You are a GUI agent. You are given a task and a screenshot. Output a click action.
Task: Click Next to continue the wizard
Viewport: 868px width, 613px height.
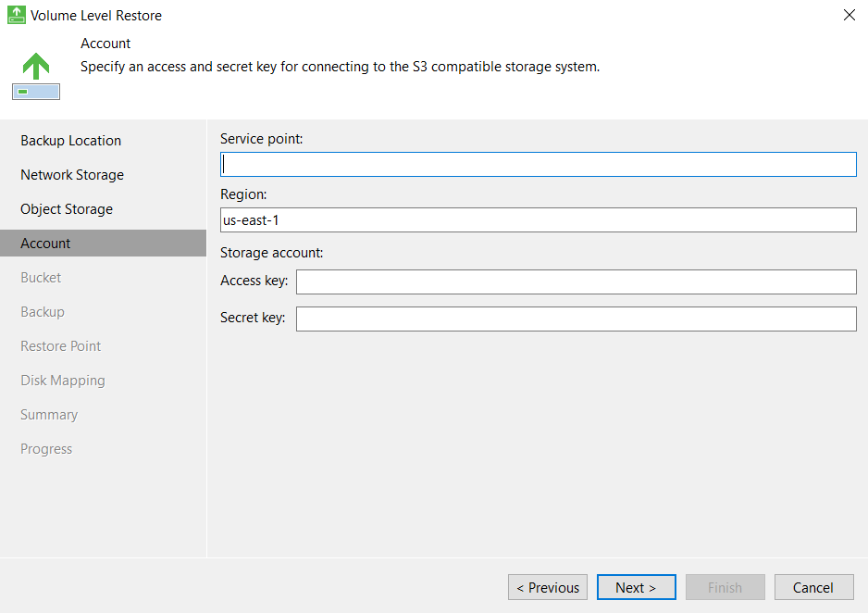point(636,587)
